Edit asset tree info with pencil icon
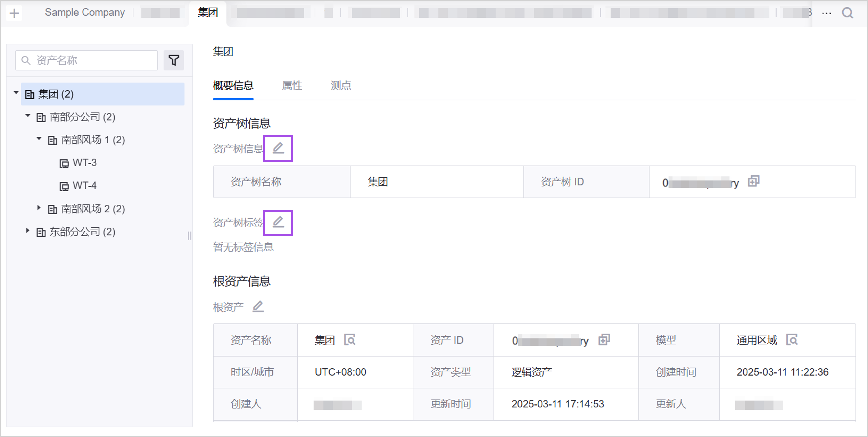This screenshot has height=437, width=868. click(278, 148)
